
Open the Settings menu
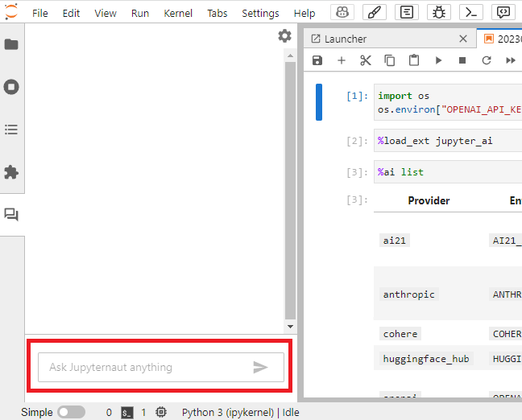260,13
